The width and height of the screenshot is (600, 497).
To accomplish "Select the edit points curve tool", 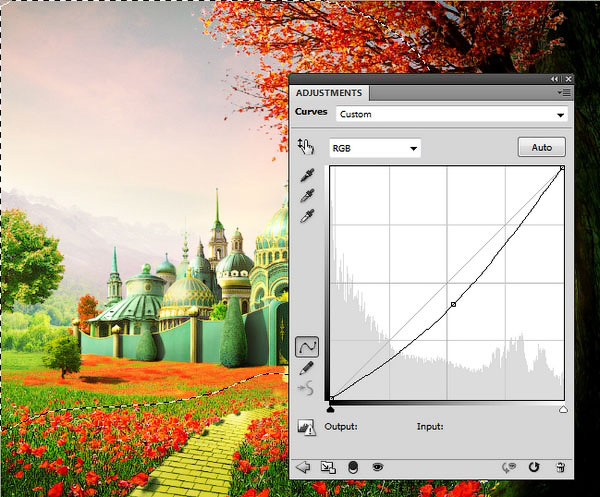I will click(x=307, y=347).
